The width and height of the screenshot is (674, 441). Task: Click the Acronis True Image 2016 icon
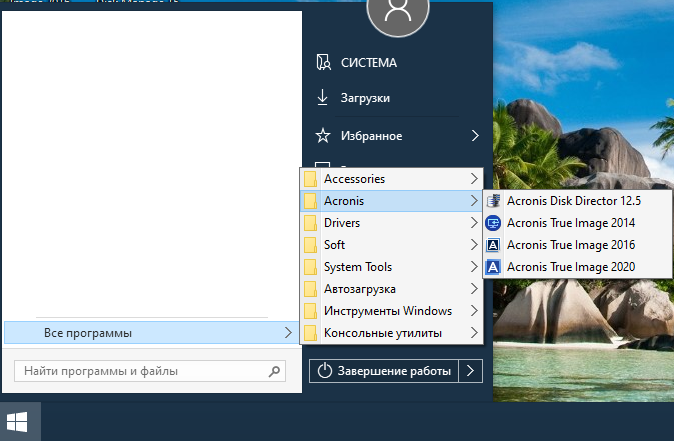click(x=493, y=245)
